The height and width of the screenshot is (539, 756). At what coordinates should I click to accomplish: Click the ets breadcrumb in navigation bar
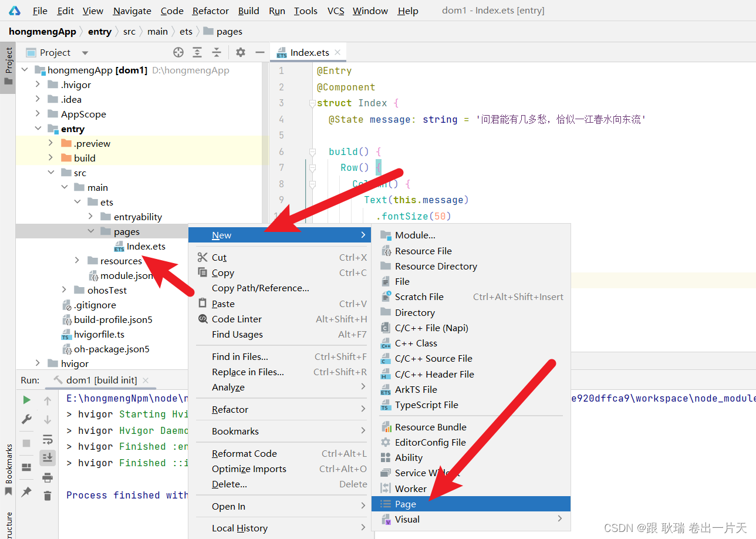(186, 32)
